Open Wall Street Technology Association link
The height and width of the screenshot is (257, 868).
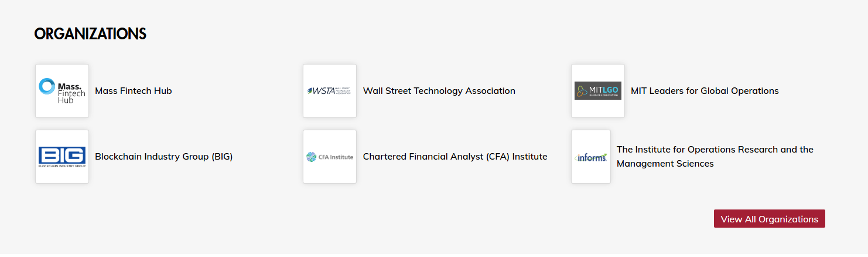[439, 91]
